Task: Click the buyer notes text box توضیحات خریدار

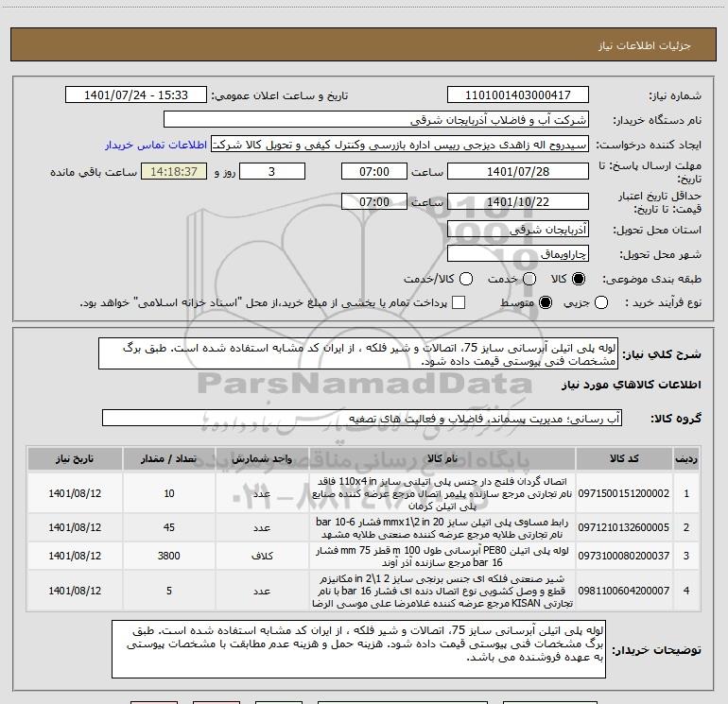Action: 358,649
